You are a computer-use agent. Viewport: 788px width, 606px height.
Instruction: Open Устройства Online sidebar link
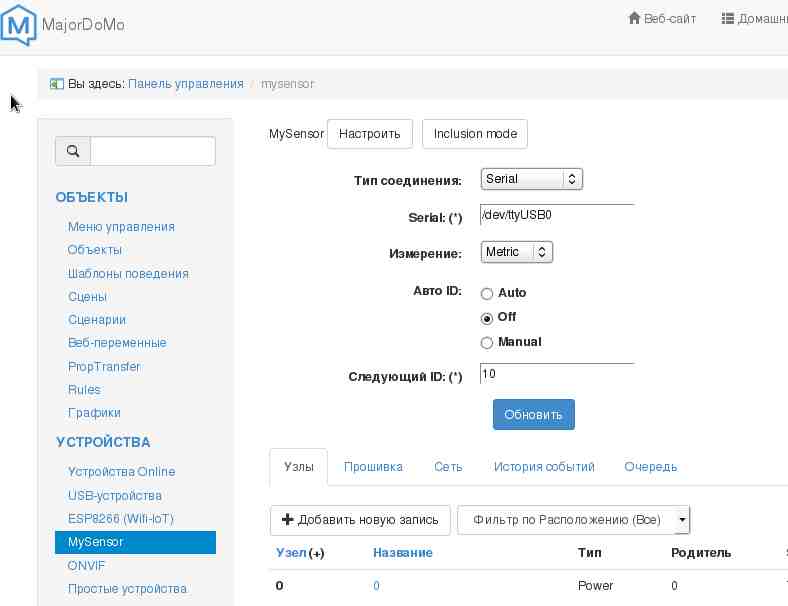click(121, 471)
